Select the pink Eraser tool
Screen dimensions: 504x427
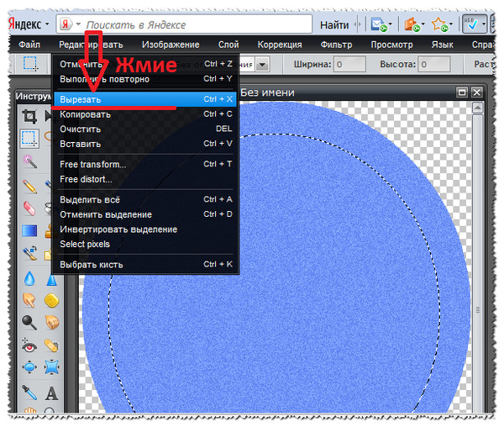(x=29, y=208)
